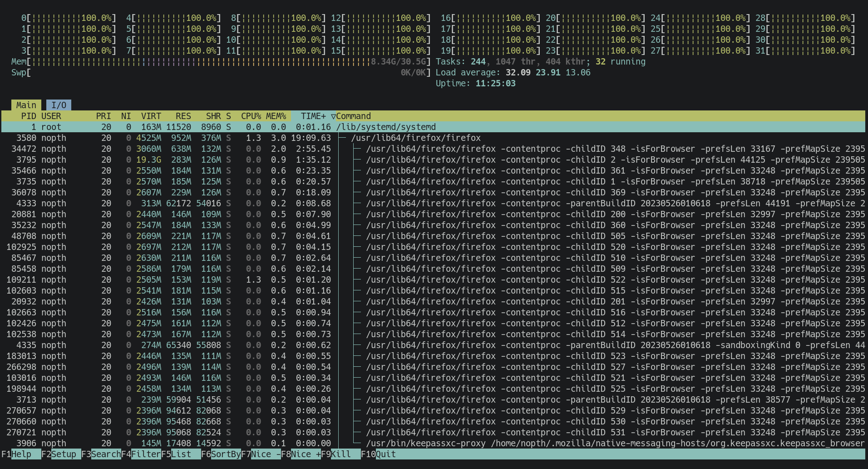Image resolution: width=868 pixels, height=469 pixels.
Task: Sort by TIME+ column header
Action: click(x=313, y=116)
